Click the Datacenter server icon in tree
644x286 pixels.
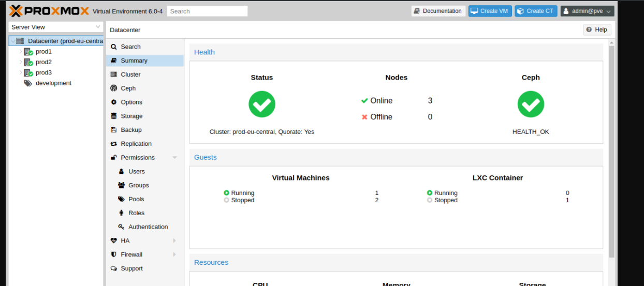(x=20, y=41)
